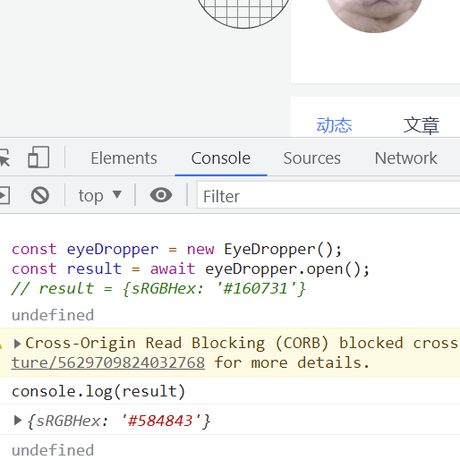Select the 文章 page tab
The width and height of the screenshot is (460, 460).
pyautogui.click(x=421, y=126)
